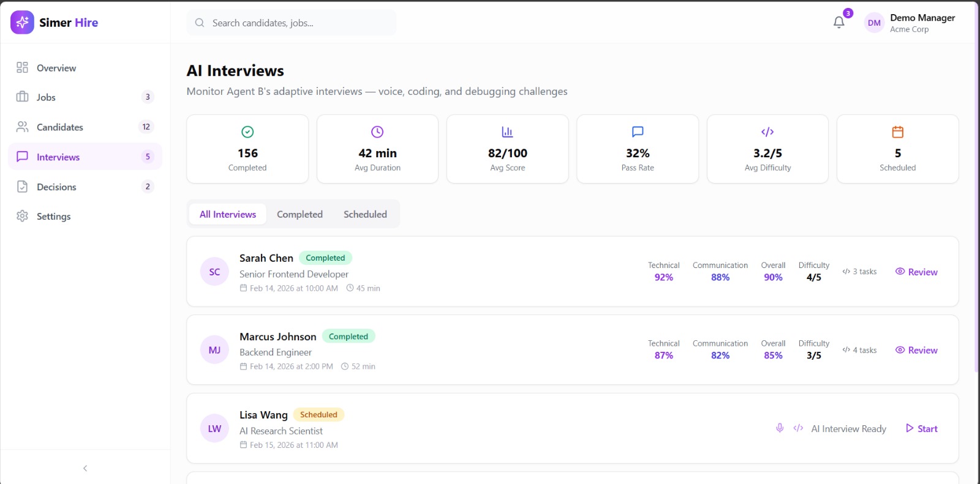Click 'Backend Engineer' role text
The image size is (980, 484).
[x=276, y=352]
